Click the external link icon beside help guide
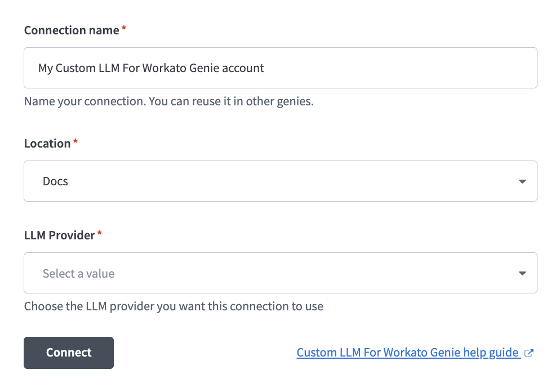560x392 pixels. pyautogui.click(x=528, y=353)
